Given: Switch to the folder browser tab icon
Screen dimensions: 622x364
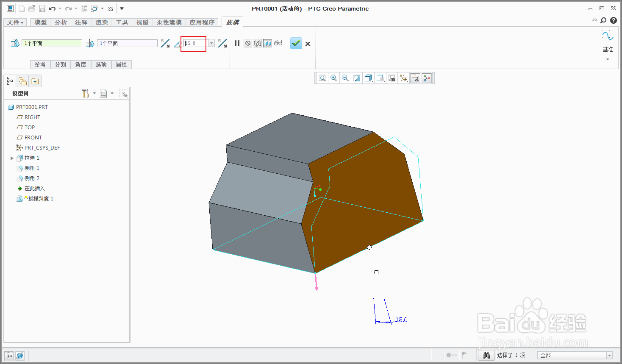Looking at the screenshot, I should click(x=22, y=81).
